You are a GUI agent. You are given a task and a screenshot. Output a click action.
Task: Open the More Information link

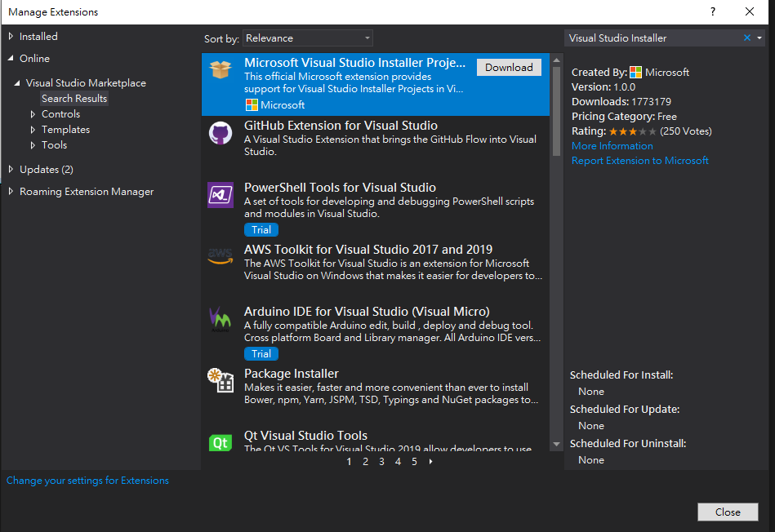click(x=612, y=146)
